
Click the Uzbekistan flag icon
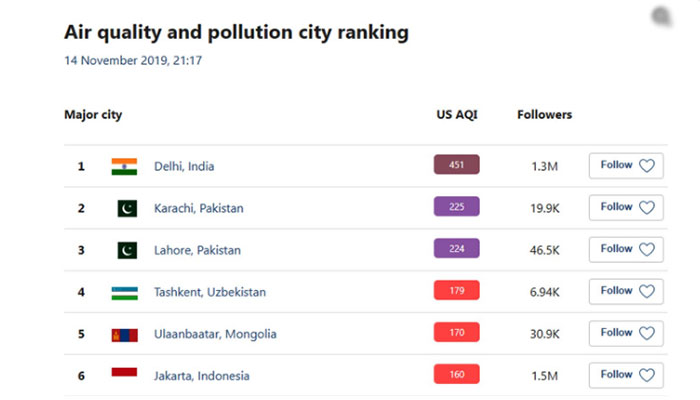pos(124,292)
